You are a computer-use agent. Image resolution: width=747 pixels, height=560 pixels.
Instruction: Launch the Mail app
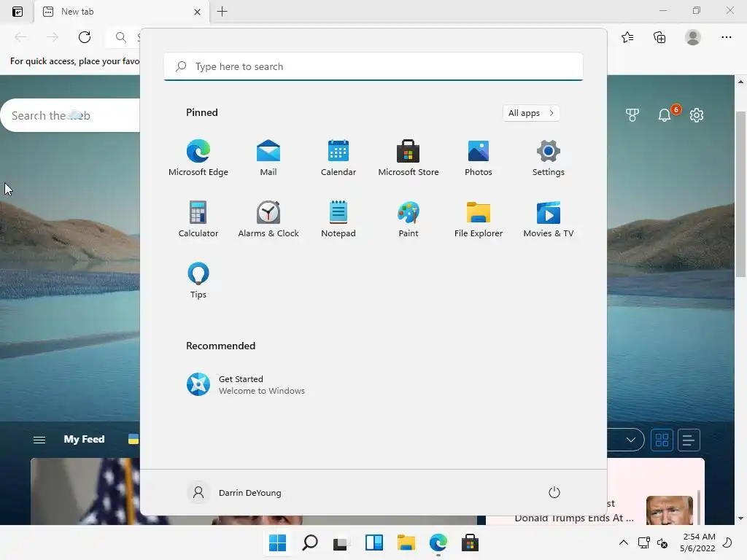tap(268, 158)
